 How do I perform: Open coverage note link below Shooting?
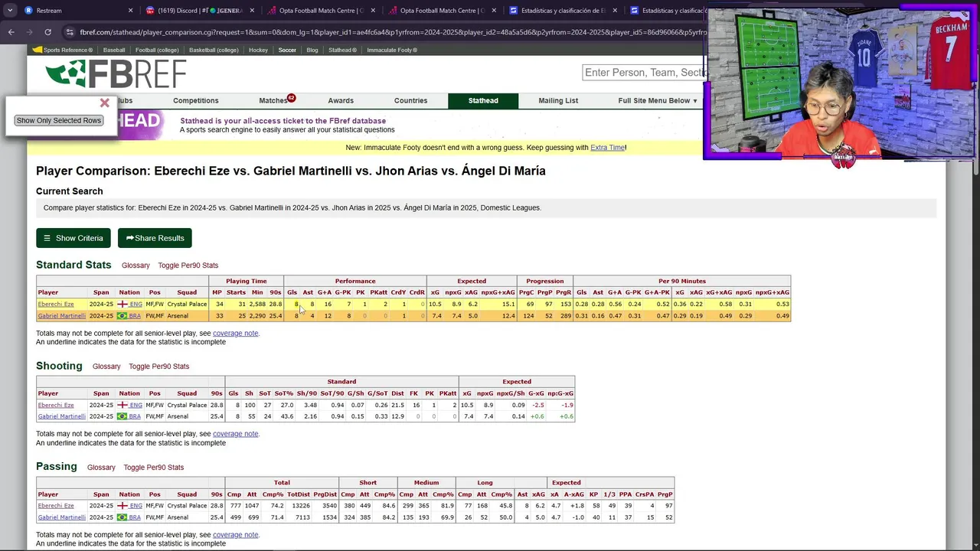[235, 434]
